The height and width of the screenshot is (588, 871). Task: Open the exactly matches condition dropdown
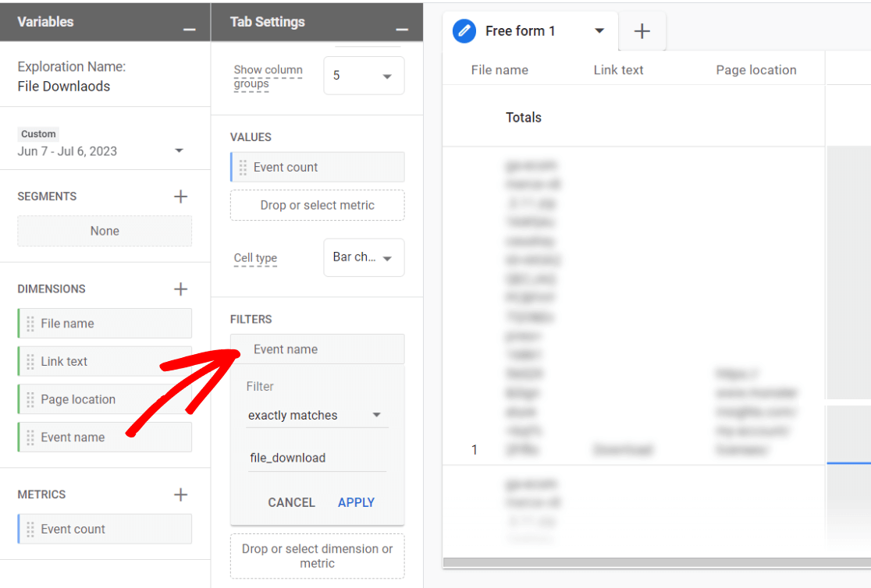[x=315, y=415]
